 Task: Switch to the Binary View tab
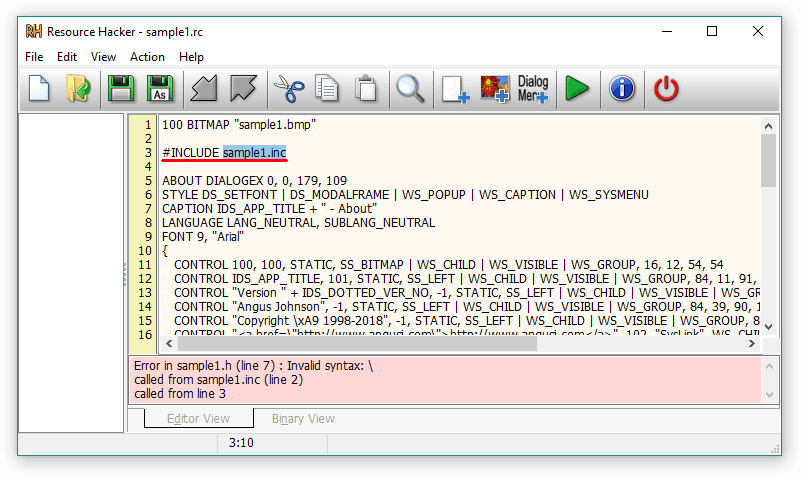pos(303,419)
